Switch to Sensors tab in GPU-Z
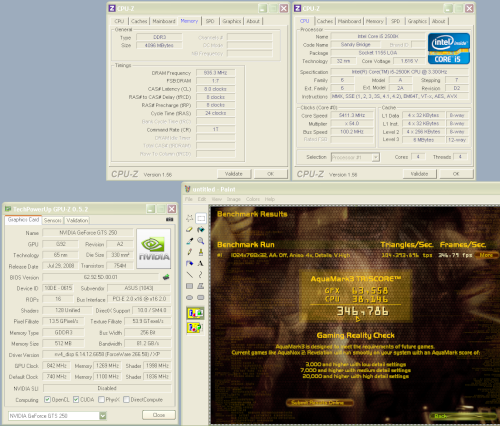Screen dimensions: 500x426 pos(53,220)
